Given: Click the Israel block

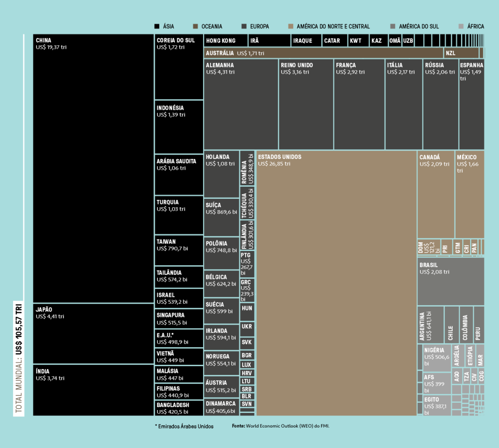Looking at the screenshot, I should coord(179,298).
